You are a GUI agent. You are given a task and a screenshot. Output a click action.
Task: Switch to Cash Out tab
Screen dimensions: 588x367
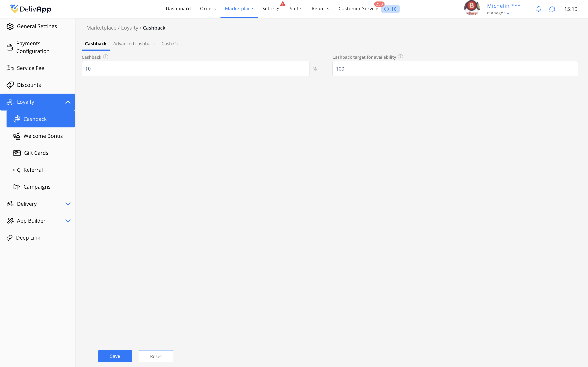[x=171, y=44]
